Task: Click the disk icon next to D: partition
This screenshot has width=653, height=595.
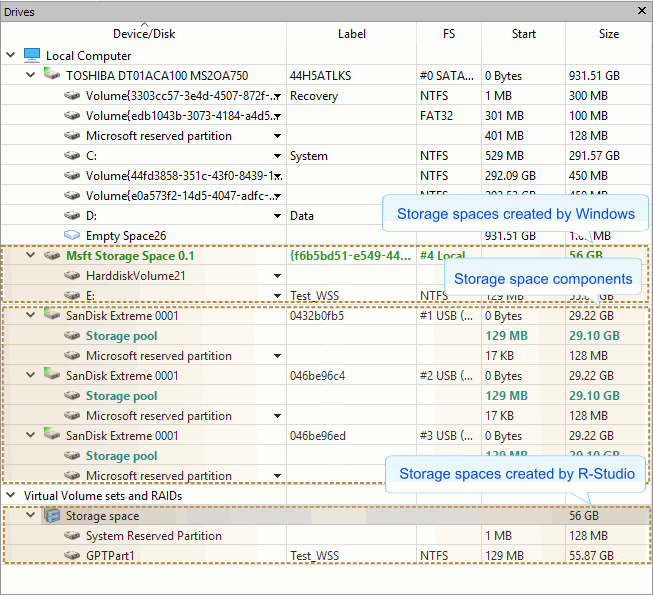Action: click(x=72, y=216)
